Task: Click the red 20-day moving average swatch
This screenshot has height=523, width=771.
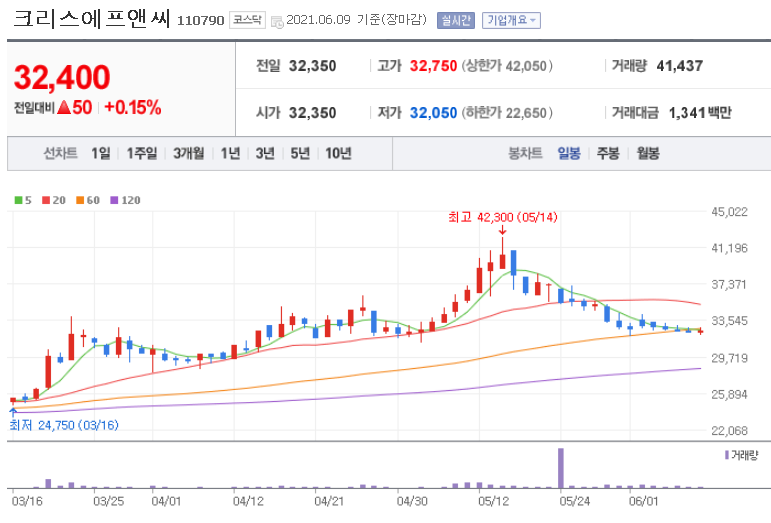Action: tap(46, 200)
